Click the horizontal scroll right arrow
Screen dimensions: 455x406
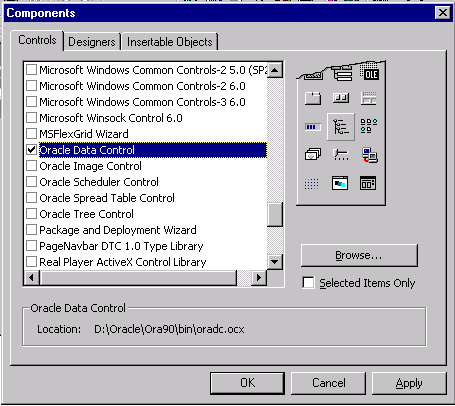click(259, 277)
